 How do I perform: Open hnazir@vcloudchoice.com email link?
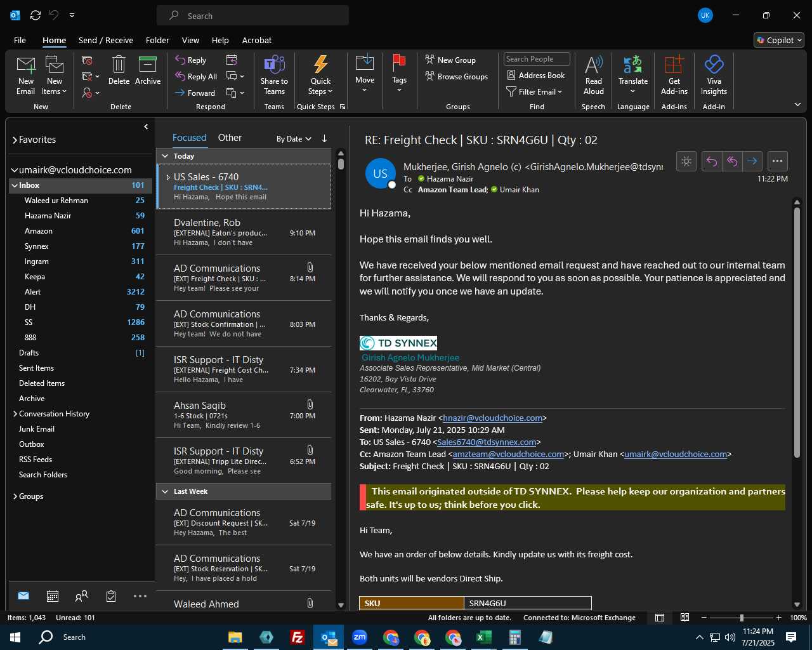tap(492, 418)
